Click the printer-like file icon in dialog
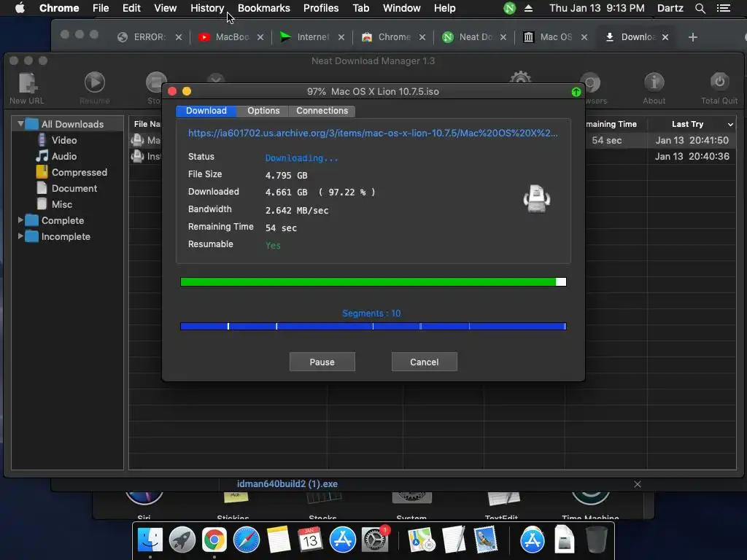747x560 pixels. pyautogui.click(x=536, y=198)
